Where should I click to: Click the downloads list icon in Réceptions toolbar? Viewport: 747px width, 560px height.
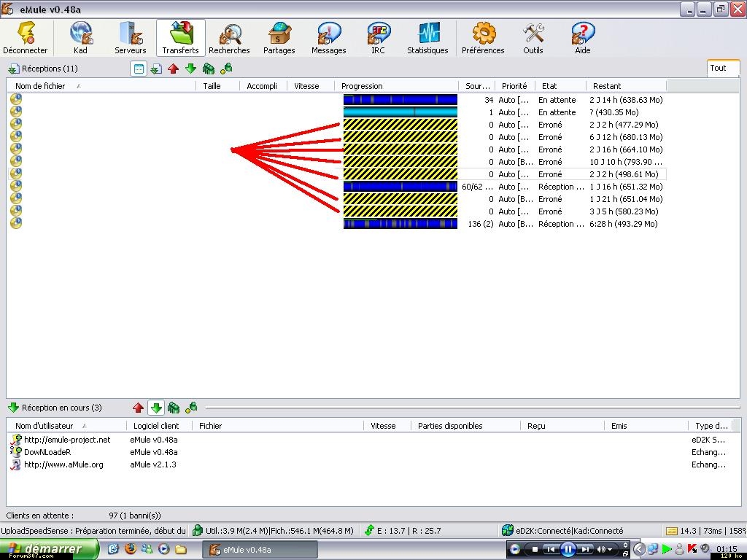156,69
